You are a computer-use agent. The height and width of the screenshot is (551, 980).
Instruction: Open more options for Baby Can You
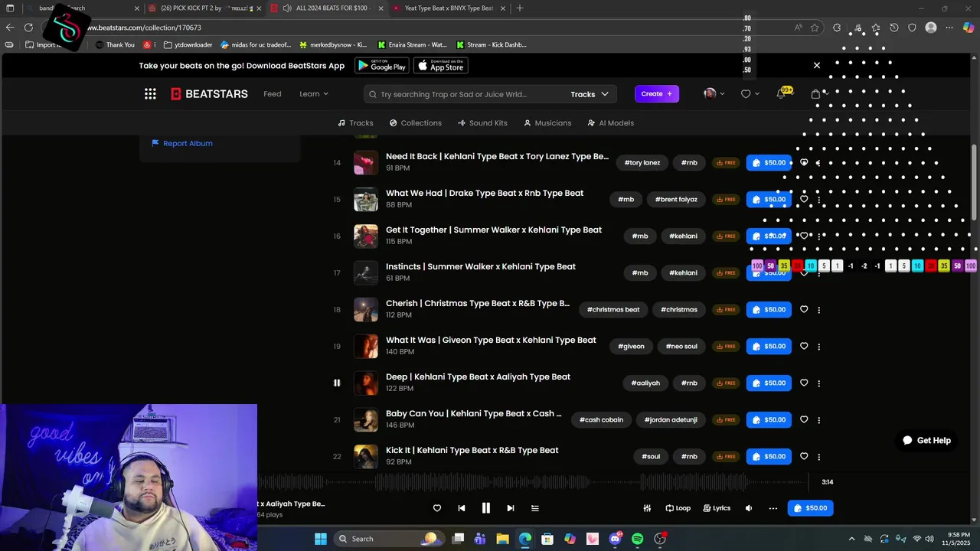[819, 420]
